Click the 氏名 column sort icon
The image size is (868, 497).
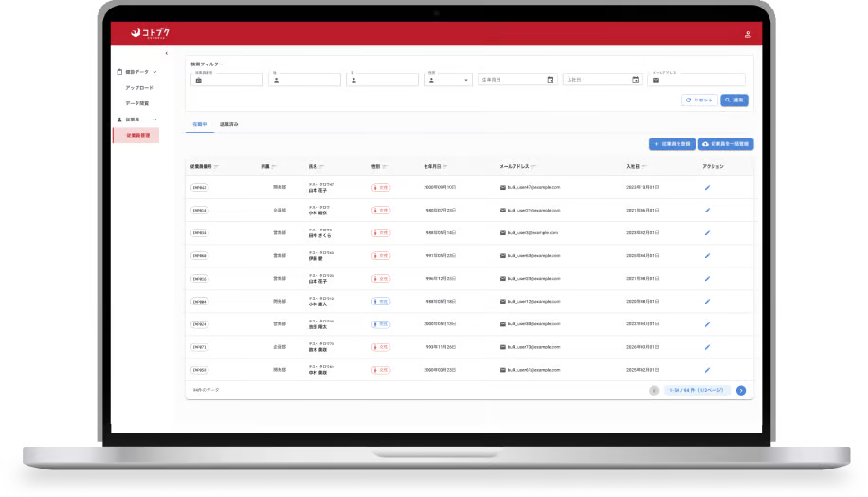tap(322, 166)
